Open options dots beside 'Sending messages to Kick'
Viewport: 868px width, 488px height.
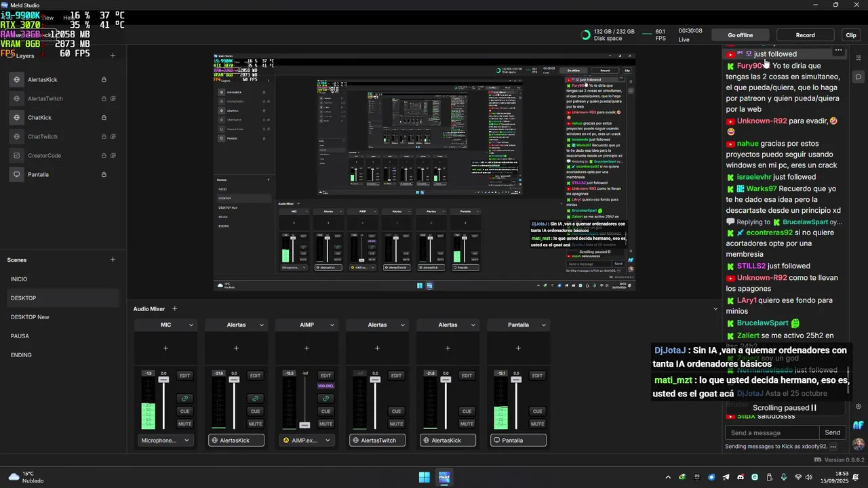[x=833, y=447]
